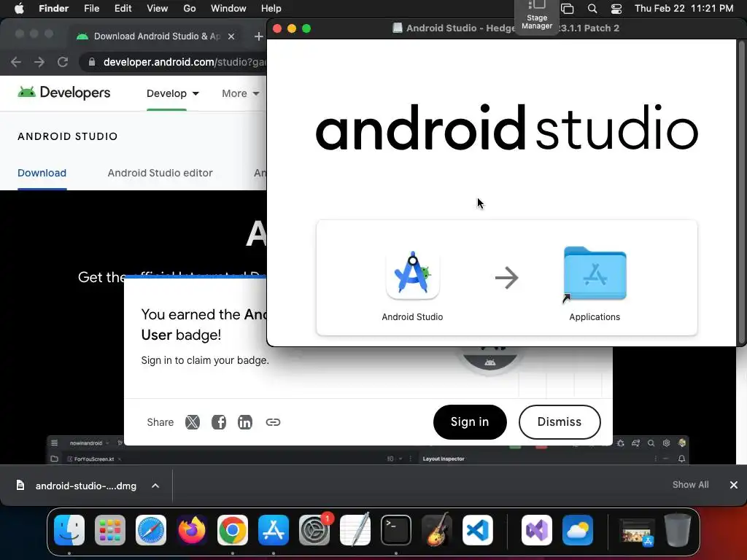Expand the Develop dropdown menu
Screen dimensions: 747x560
pyautogui.click(x=173, y=93)
